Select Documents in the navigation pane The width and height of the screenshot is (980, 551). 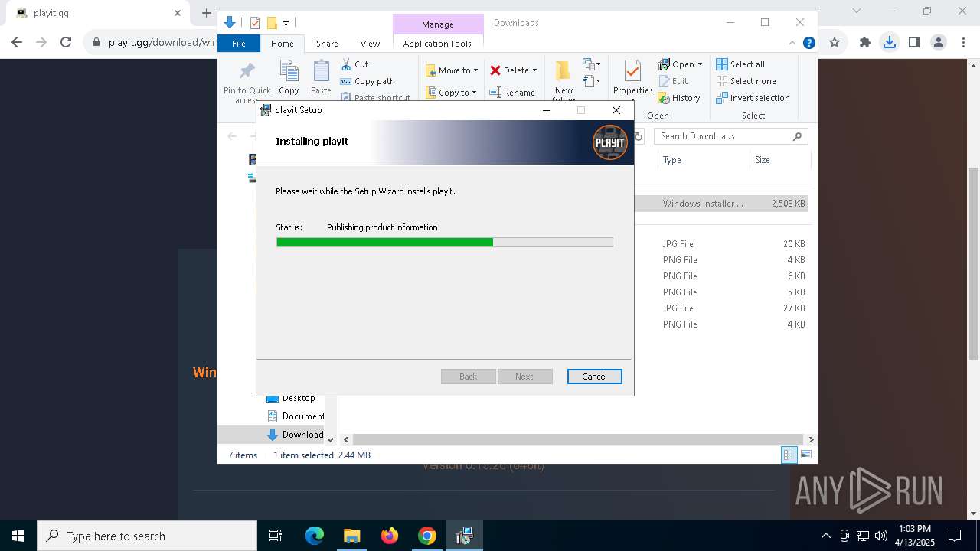coord(296,416)
